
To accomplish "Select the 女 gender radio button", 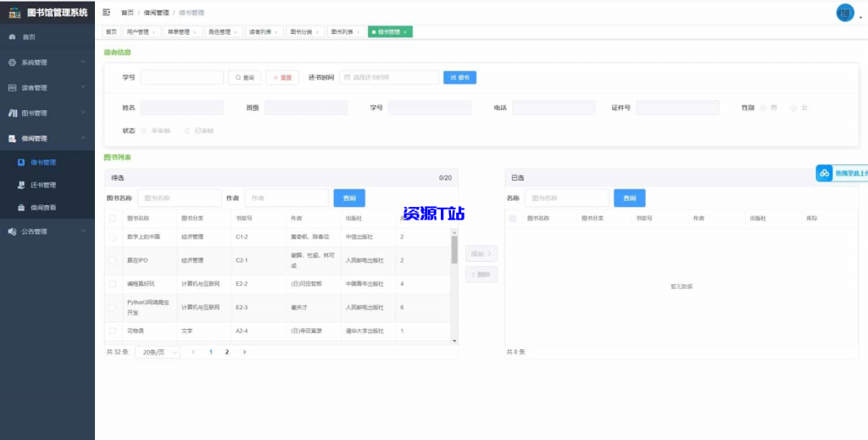I will pos(793,108).
